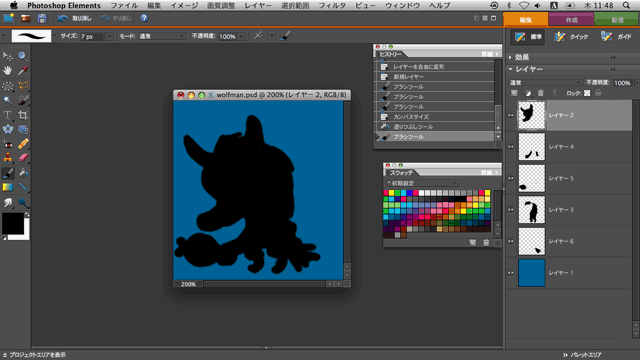Select the Paint Bucket tool
Viewport: 640px width, 360px height.
pyautogui.click(x=23, y=173)
